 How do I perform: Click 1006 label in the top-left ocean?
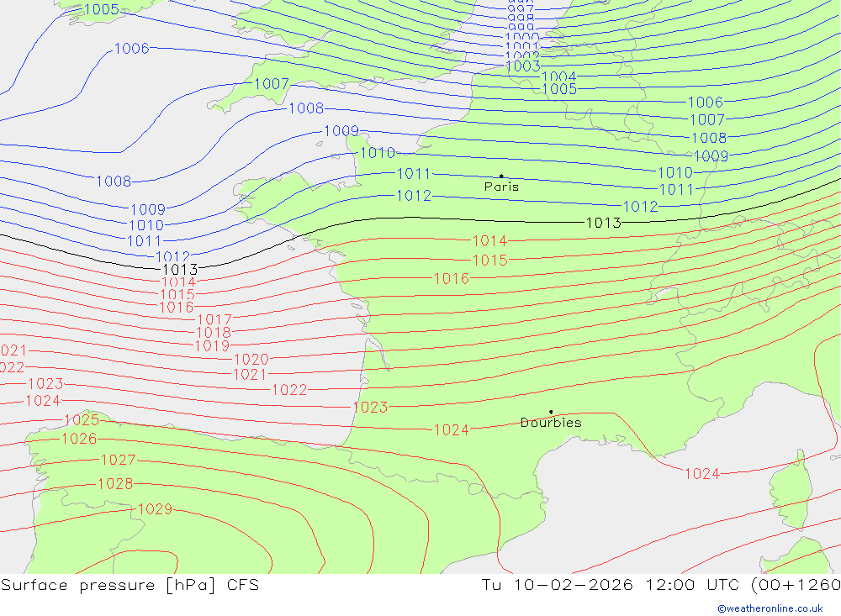[x=132, y=48]
